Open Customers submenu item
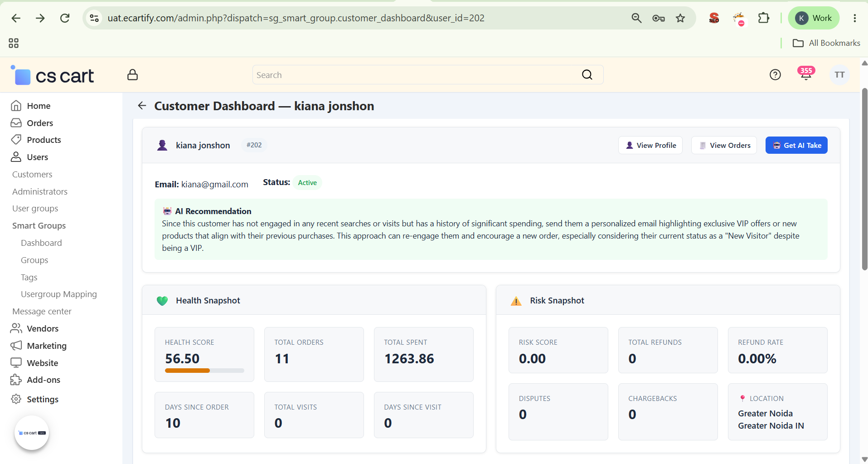868x464 pixels. coord(32,174)
